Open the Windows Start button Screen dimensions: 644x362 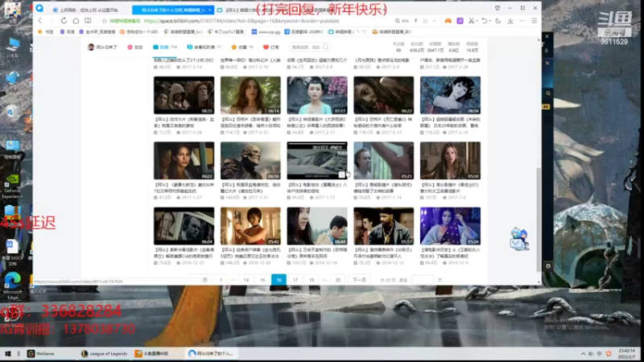[7, 353]
